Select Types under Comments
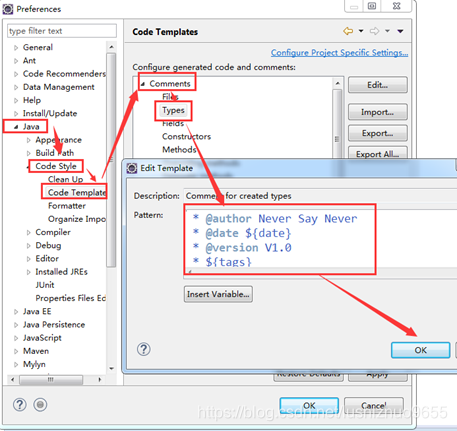The image size is (457, 431). pos(173,110)
